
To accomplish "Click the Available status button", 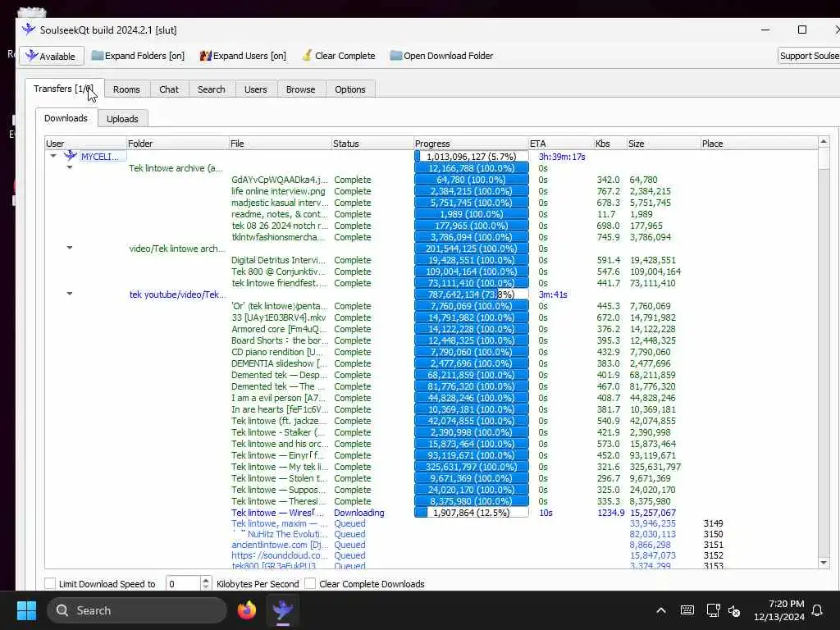I will pyautogui.click(x=52, y=57).
